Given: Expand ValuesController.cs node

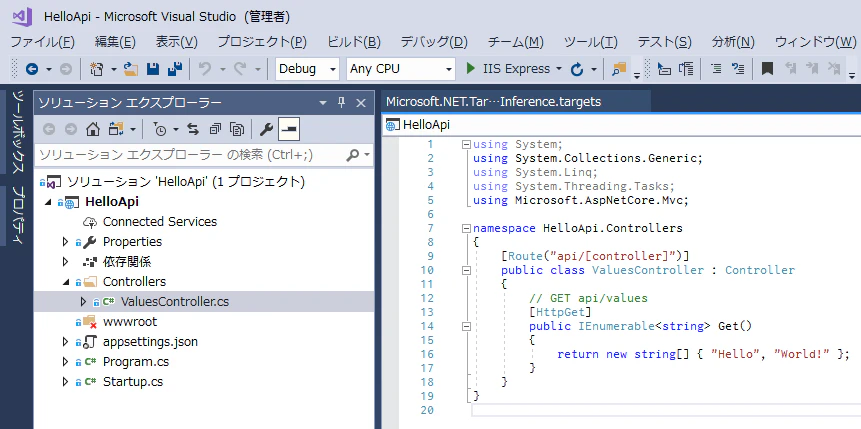Looking at the screenshot, I should pos(83,302).
